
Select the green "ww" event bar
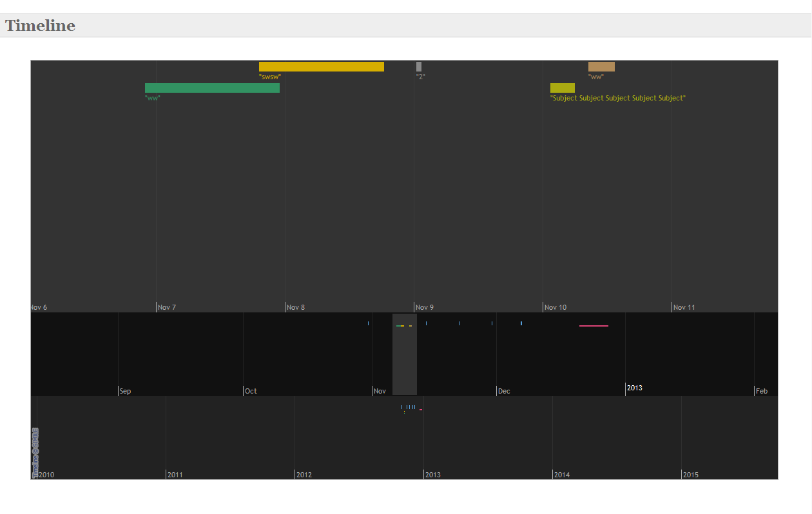tap(212, 88)
